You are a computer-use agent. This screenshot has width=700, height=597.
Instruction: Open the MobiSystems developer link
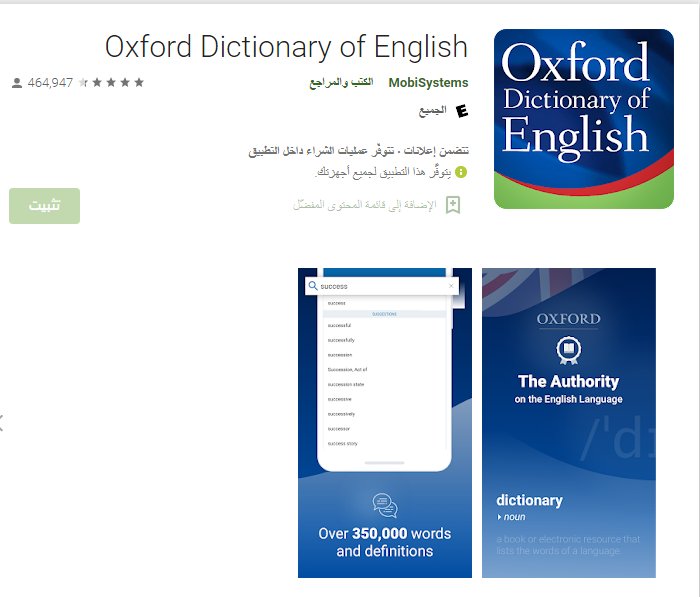[428, 83]
